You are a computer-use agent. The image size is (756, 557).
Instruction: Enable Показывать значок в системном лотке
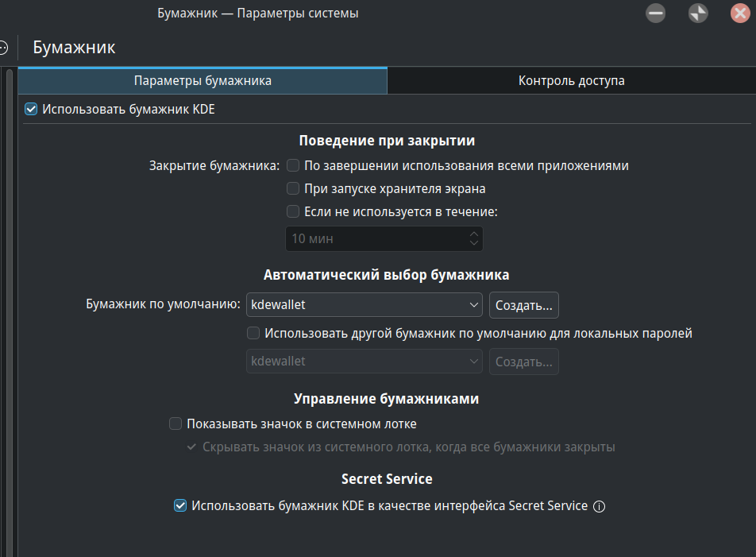(x=175, y=424)
